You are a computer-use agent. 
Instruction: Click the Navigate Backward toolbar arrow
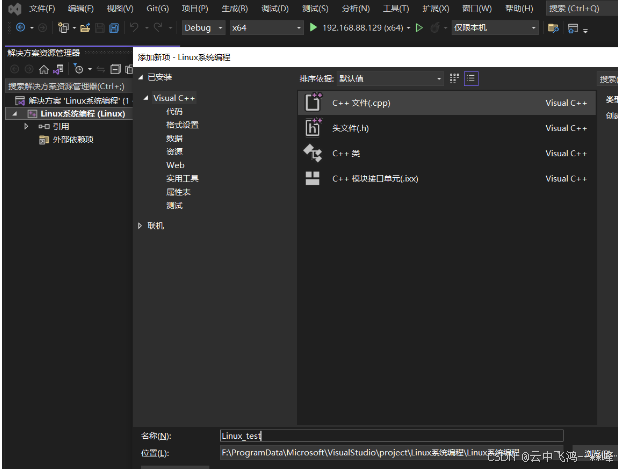(20, 28)
